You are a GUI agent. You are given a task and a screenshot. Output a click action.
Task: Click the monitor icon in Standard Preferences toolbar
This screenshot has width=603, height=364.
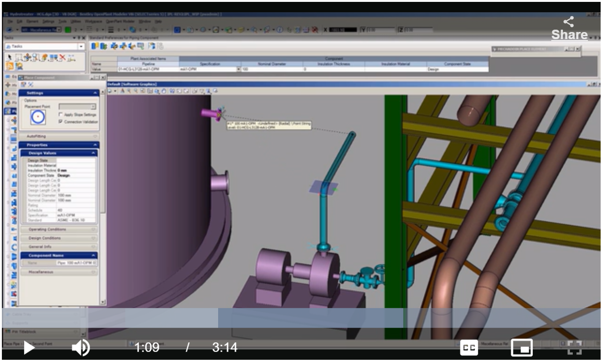pos(140,46)
